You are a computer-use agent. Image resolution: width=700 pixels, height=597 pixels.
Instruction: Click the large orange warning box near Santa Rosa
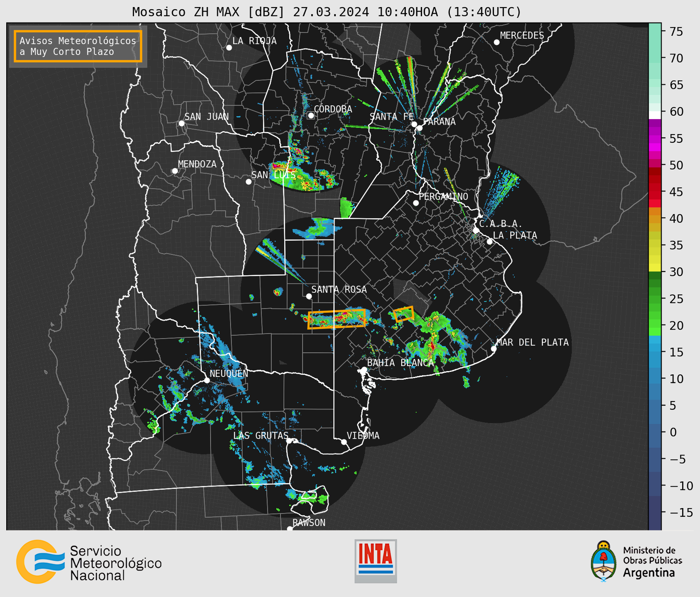(x=337, y=319)
